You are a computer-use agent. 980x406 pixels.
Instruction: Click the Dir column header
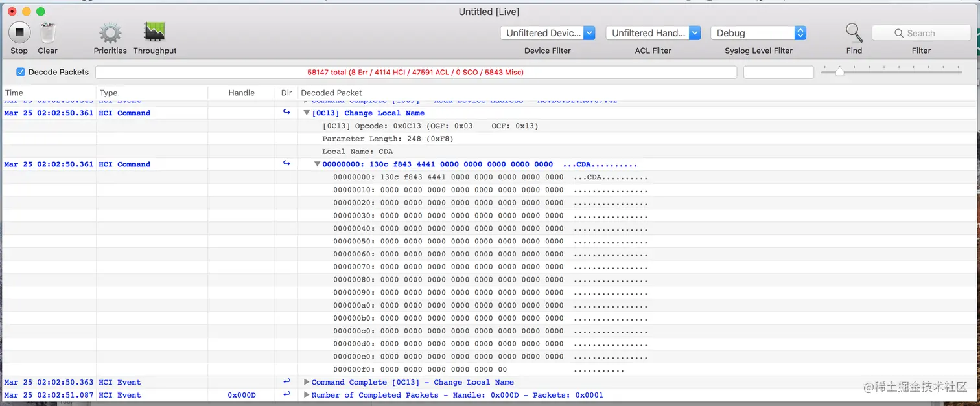pos(286,93)
